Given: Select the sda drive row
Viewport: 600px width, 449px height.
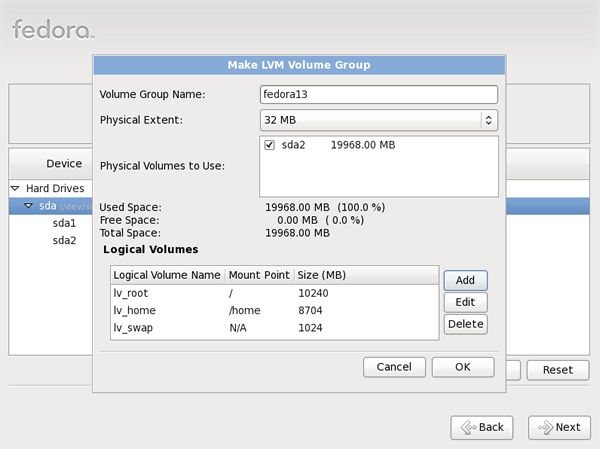Looking at the screenshot, I should click(51, 206).
